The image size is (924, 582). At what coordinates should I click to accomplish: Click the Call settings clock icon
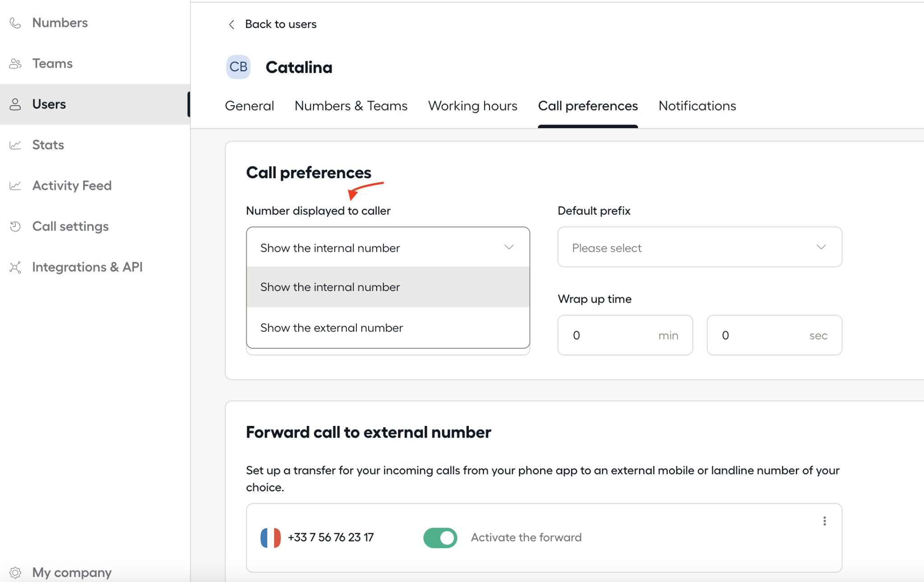click(15, 226)
